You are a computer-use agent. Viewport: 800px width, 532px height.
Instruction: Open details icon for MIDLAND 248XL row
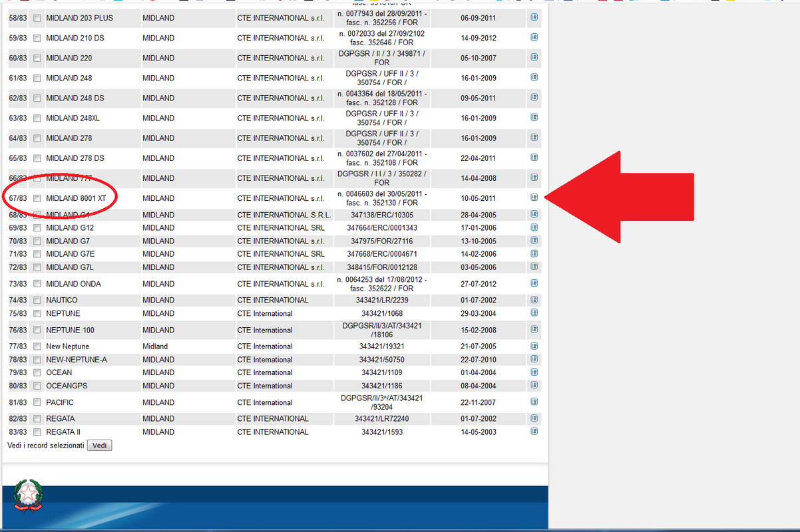tap(534, 117)
